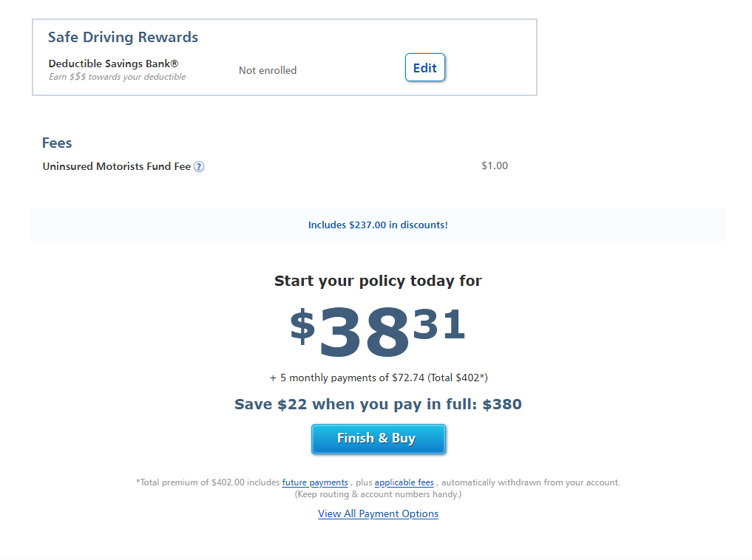Image resolution: width=752 pixels, height=560 pixels.
Task: Click the Save $22 pay in full text
Action: pos(378,404)
